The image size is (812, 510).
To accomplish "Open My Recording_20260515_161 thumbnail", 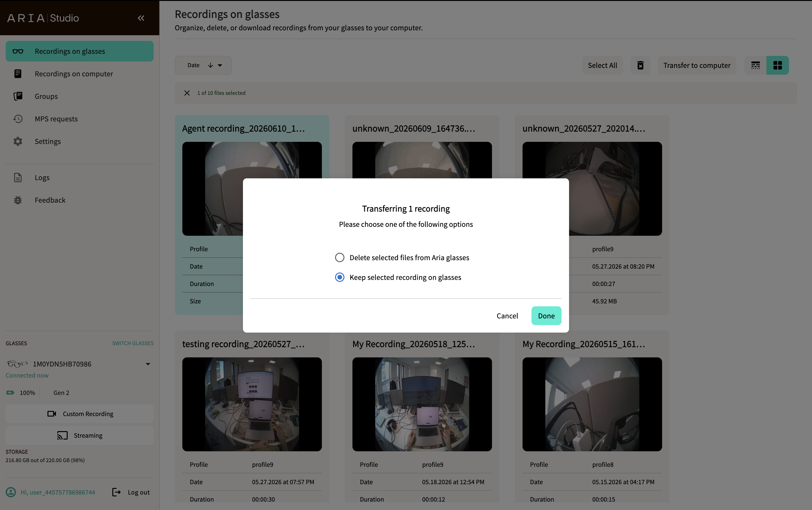I will tap(592, 404).
